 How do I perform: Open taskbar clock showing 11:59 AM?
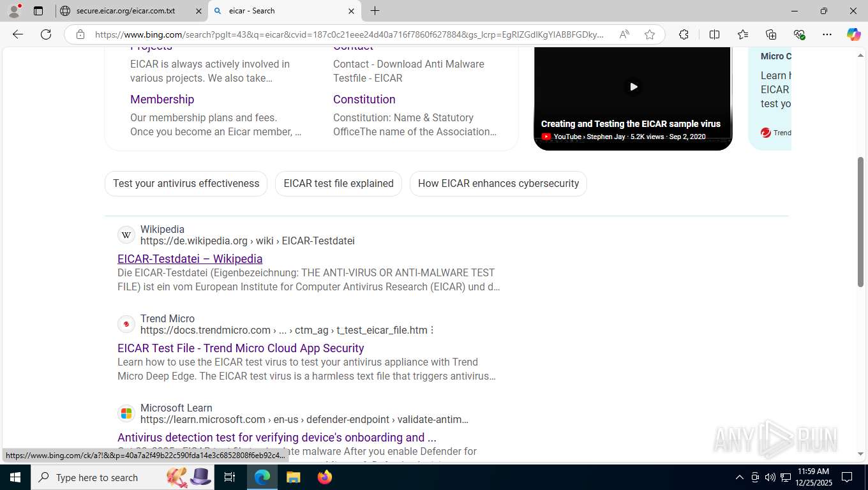click(x=813, y=477)
